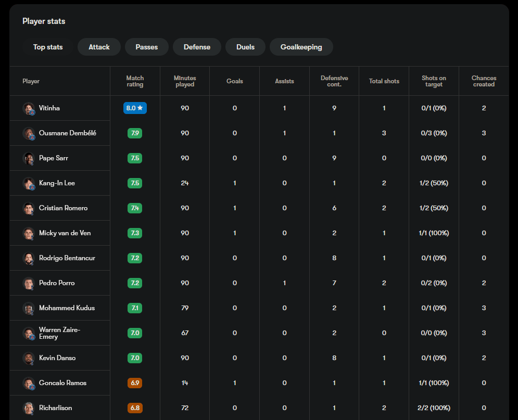The height and width of the screenshot is (420, 518).
Task: Switch to the Attack stats tab
Action: (99, 47)
